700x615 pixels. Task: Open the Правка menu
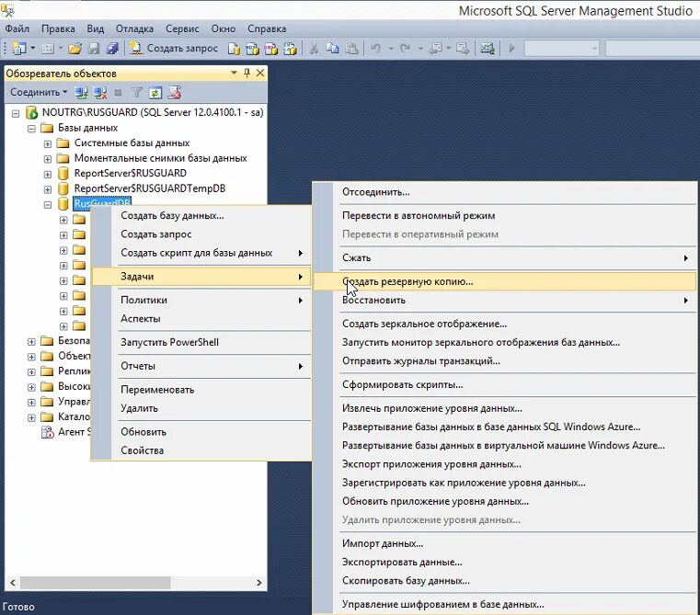coord(58,28)
